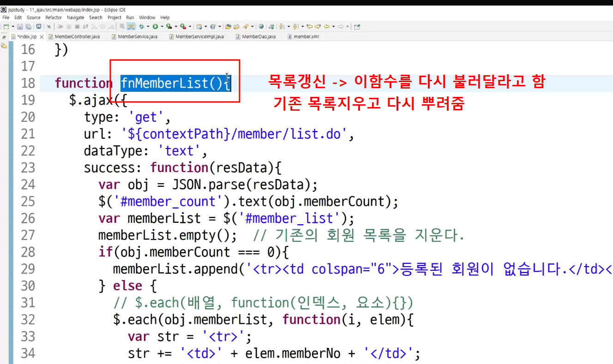Open the Edit menu

[18, 18]
